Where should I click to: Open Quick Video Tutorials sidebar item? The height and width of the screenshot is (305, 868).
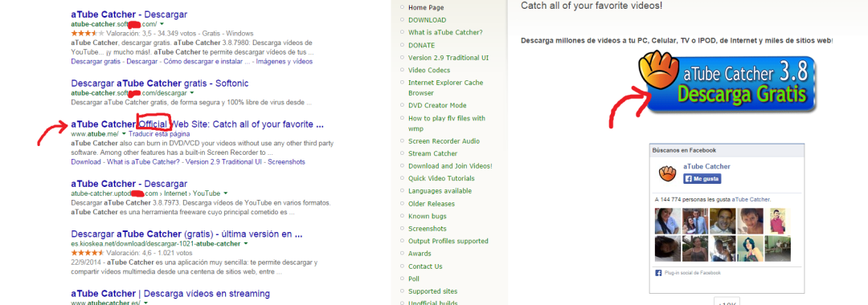point(441,178)
